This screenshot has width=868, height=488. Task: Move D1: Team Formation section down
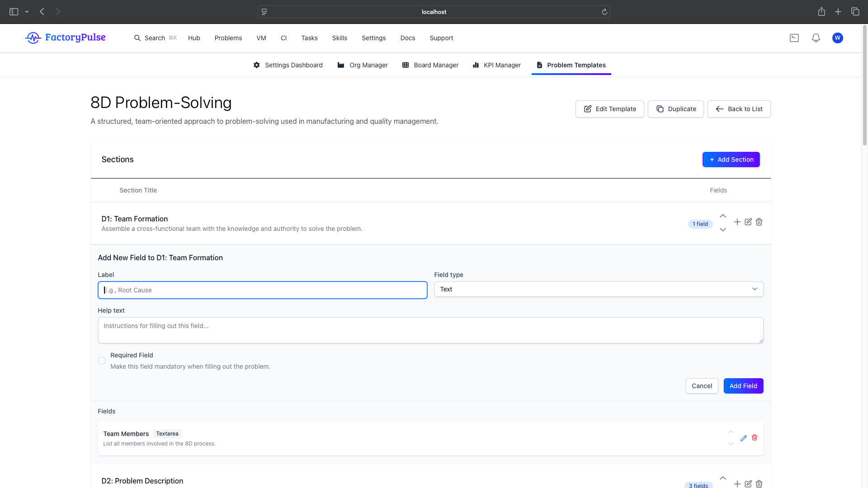point(723,230)
